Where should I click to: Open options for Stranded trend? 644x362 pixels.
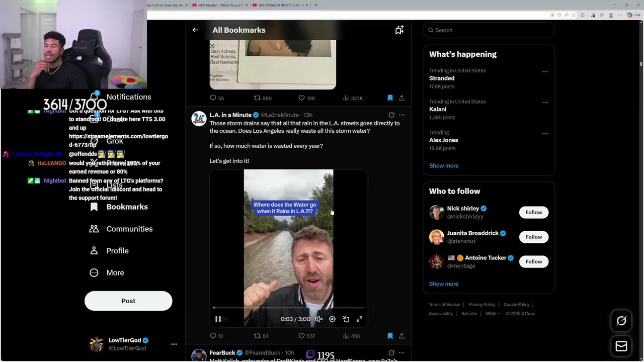pos(545,71)
